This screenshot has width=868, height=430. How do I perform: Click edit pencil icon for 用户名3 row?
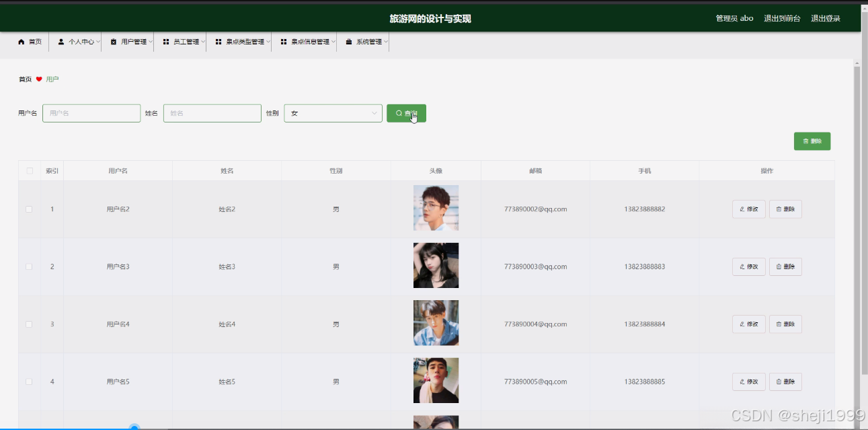(x=742, y=266)
